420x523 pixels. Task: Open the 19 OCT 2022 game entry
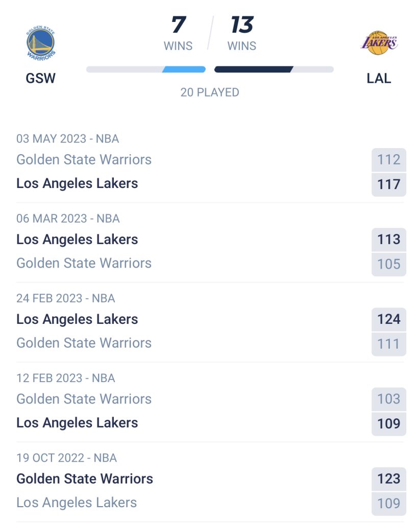(x=210, y=483)
